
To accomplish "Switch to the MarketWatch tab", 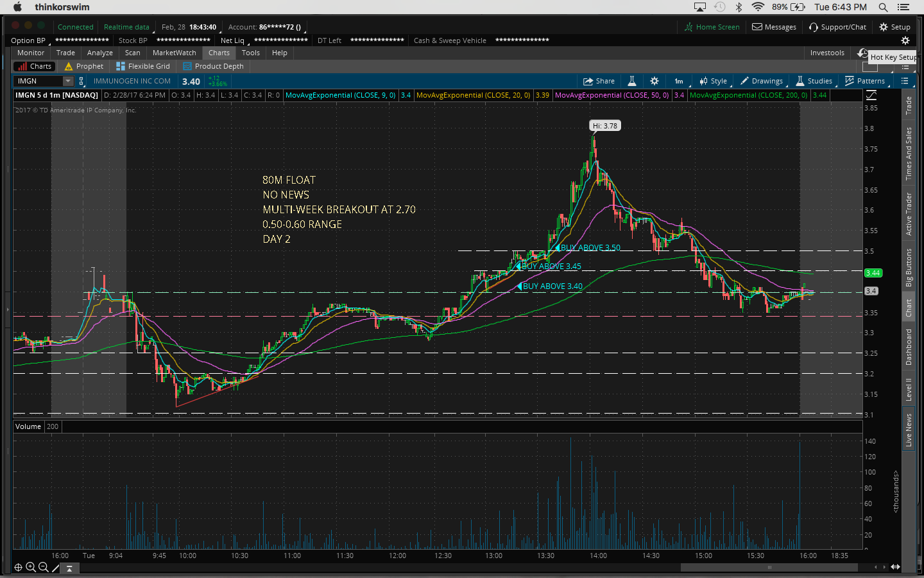I will pos(174,53).
